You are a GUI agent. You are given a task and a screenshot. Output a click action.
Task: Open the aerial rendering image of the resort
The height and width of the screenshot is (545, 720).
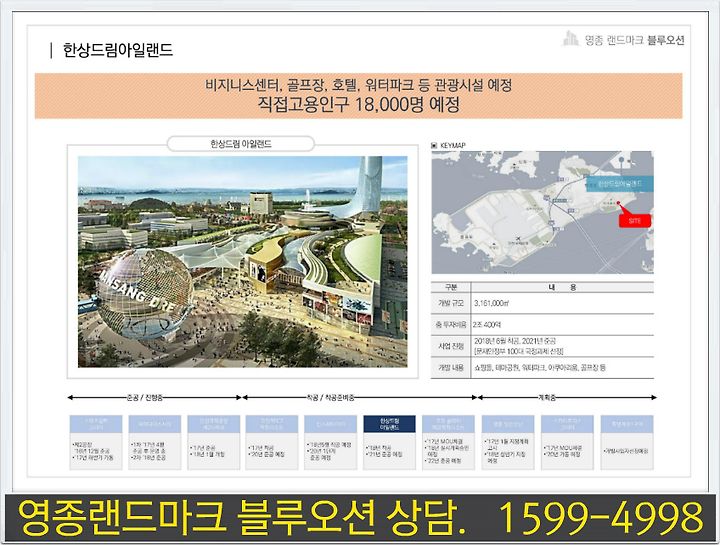click(242, 261)
